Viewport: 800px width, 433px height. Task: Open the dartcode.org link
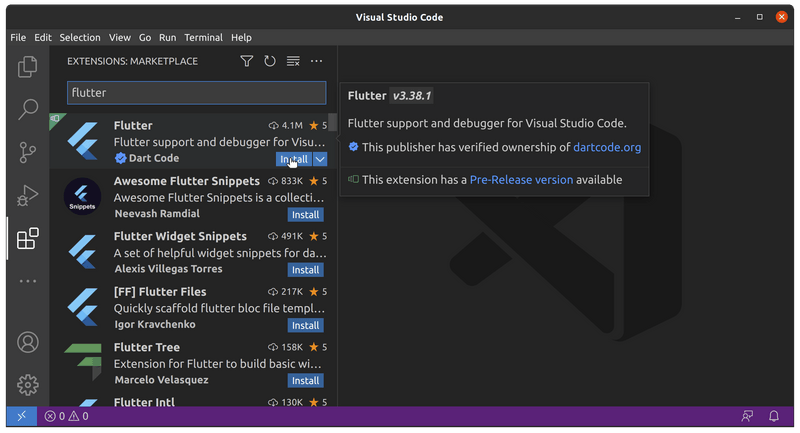[607, 147]
